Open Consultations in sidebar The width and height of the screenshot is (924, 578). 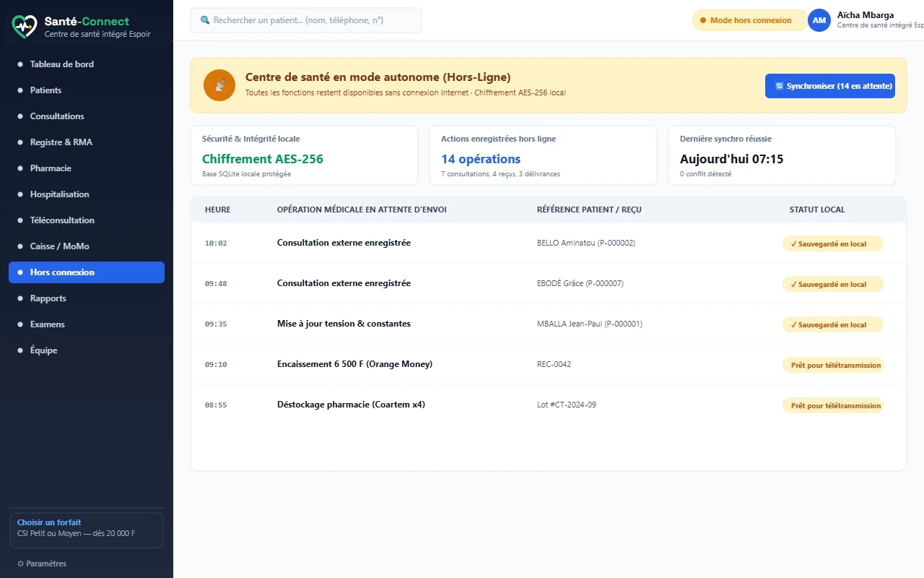pyautogui.click(x=87, y=116)
